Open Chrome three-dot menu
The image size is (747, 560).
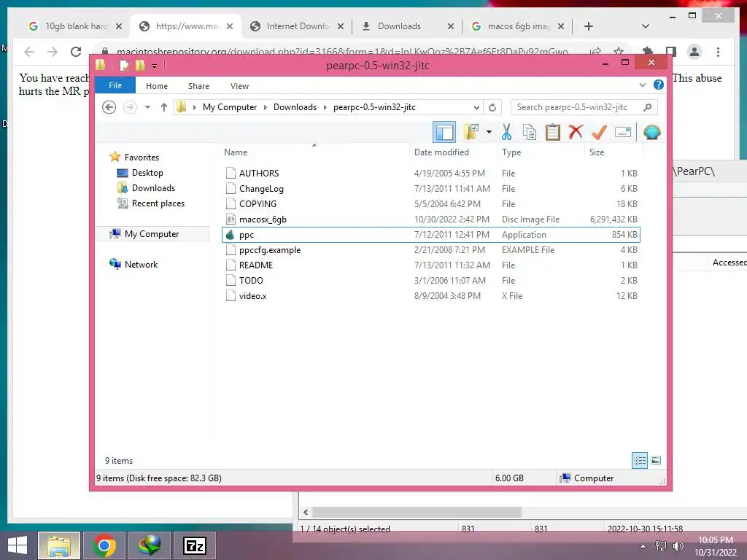pyautogui.click(x=718, y=52)
